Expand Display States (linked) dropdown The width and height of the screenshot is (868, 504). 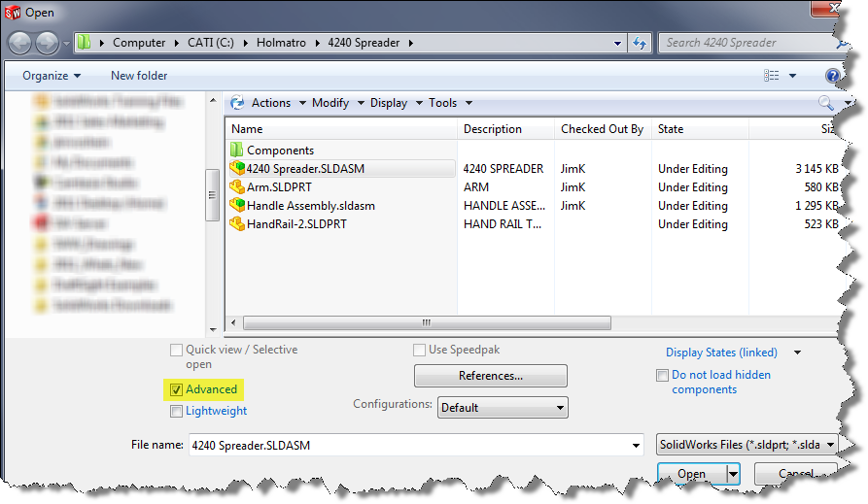coord(797,353)
